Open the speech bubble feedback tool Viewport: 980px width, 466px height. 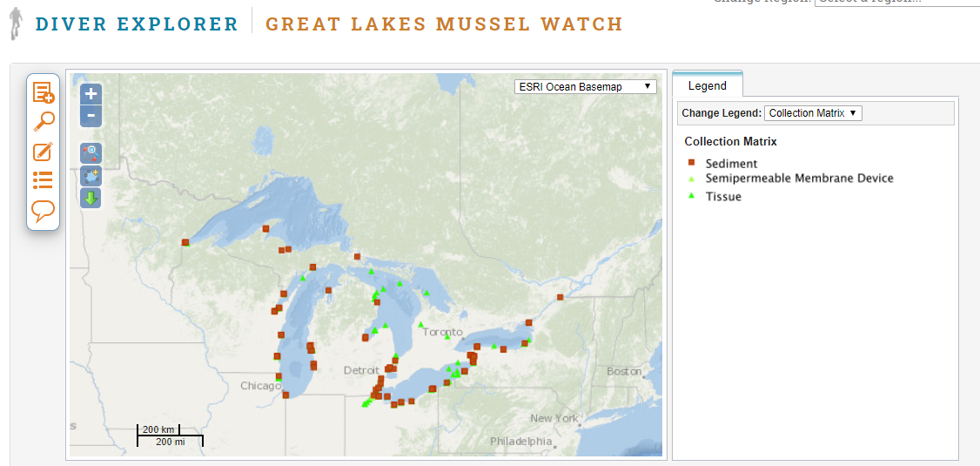point(44,212)
